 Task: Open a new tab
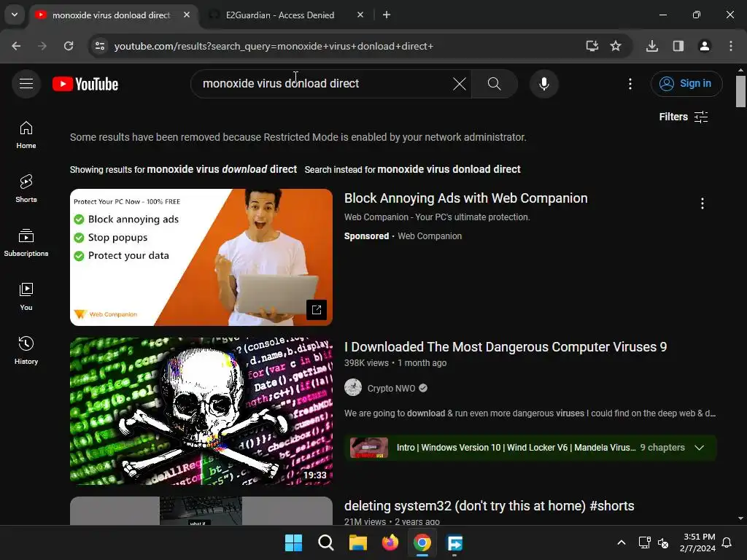pyautogui.click(x=387, y=15)
